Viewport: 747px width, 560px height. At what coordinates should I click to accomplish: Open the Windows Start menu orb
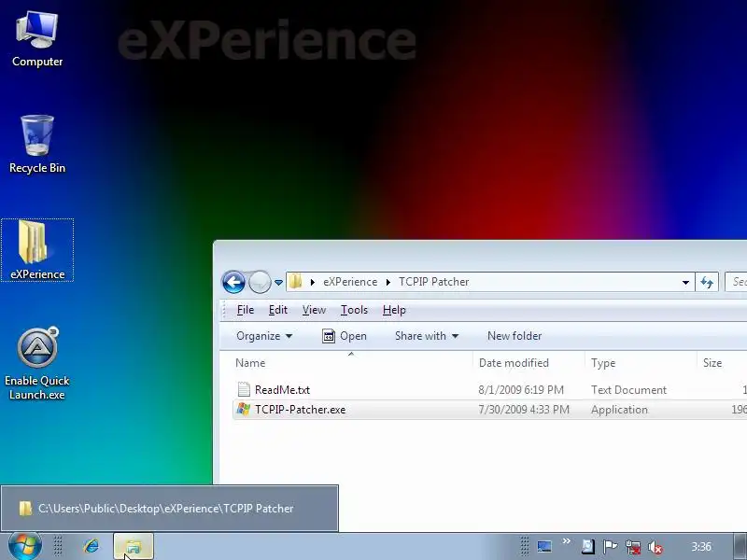click(25, 546)
